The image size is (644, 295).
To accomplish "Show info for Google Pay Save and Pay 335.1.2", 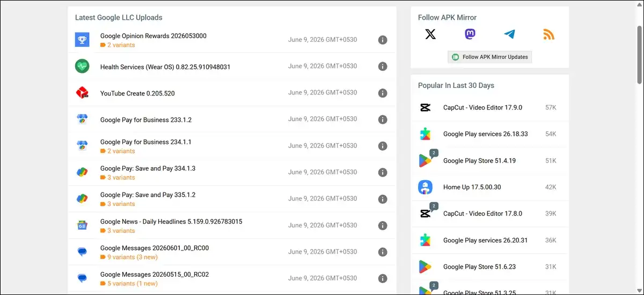I will coord(383,199).
